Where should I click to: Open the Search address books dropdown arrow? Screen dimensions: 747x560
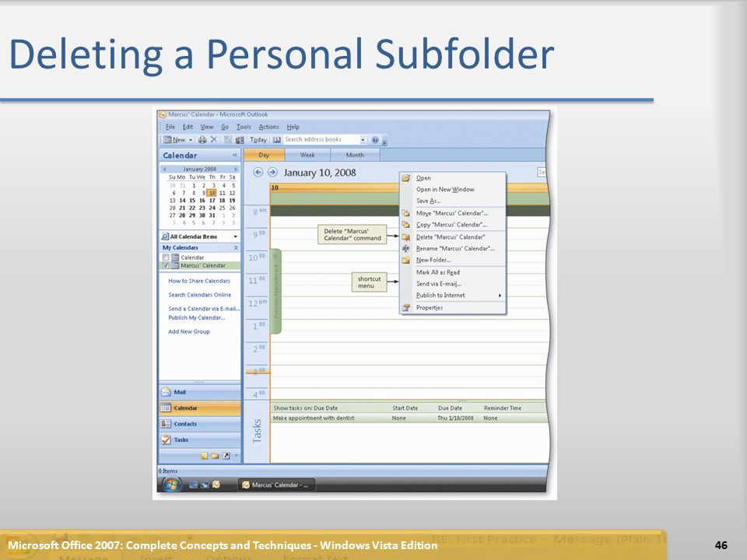(363, 140)
